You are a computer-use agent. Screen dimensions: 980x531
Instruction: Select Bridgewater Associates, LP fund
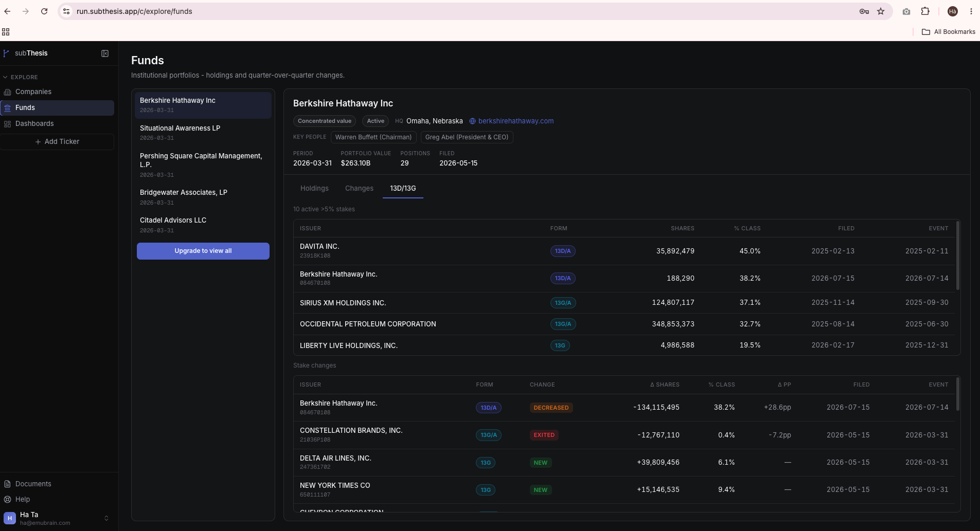tap(203, 197)
